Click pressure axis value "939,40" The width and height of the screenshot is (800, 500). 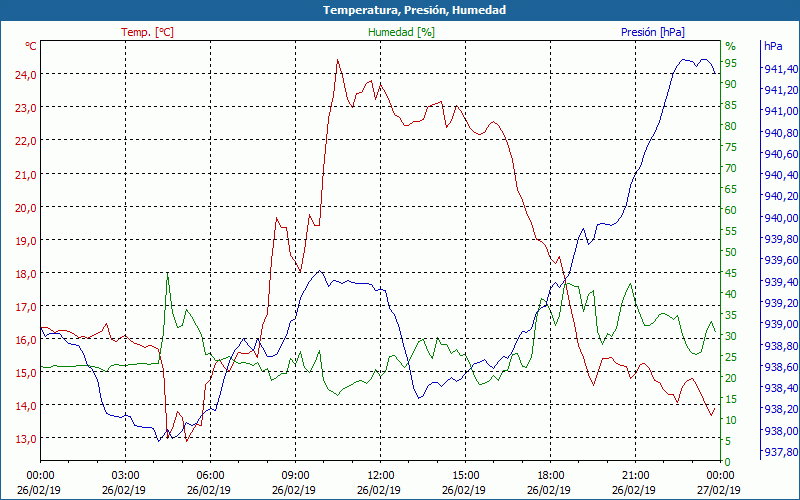pos(781,282)
